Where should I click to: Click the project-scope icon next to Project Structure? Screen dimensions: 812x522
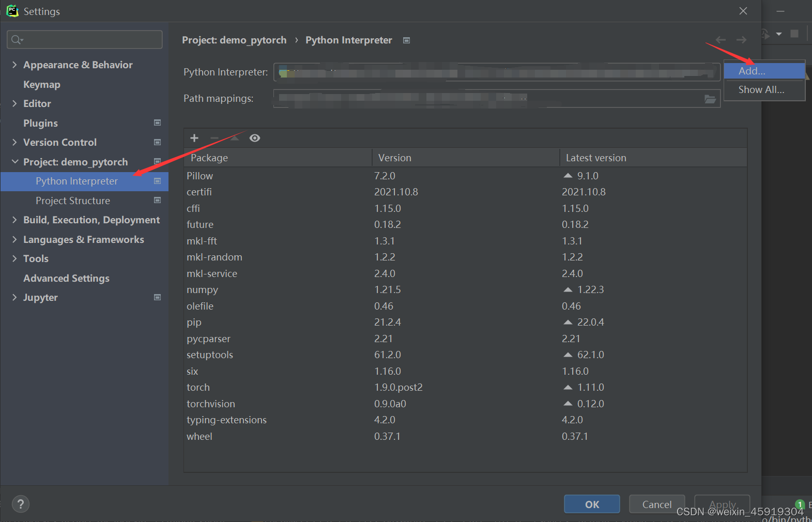[158, 200]
